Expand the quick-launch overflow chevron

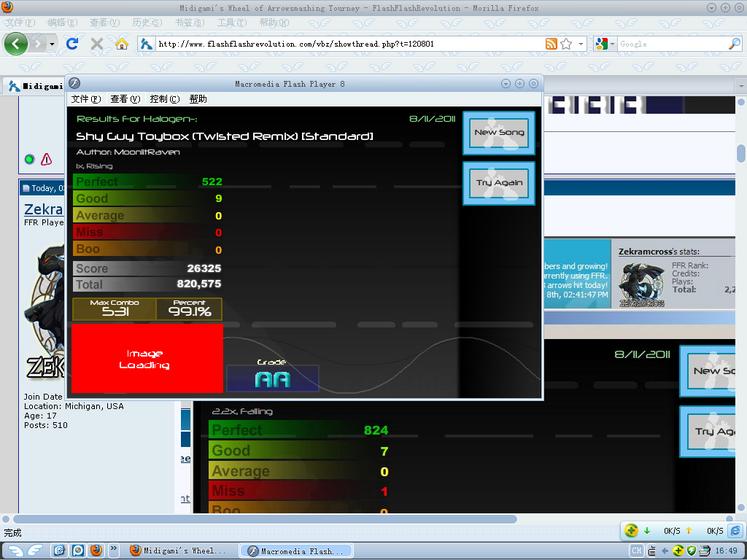tap(113, 550)
